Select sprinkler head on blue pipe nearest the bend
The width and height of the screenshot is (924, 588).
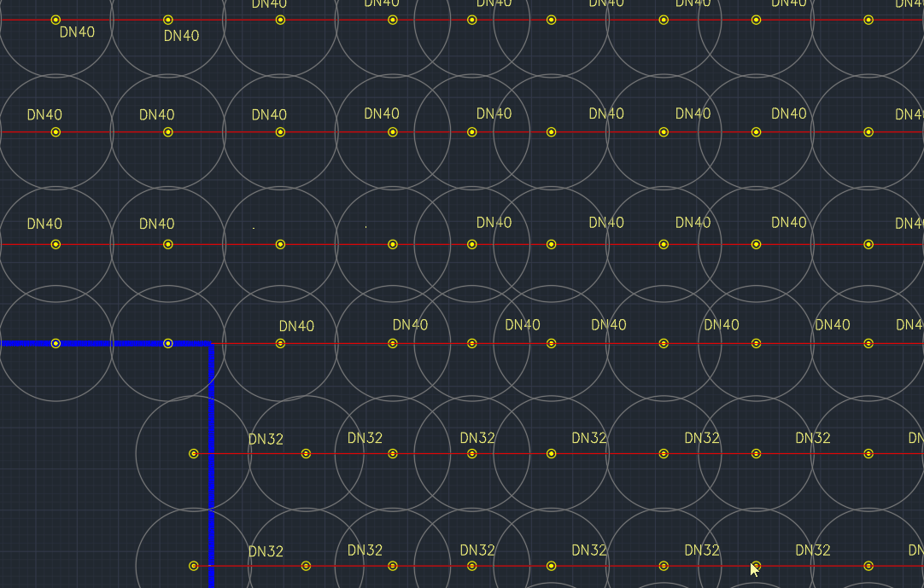tap(168, 343)
